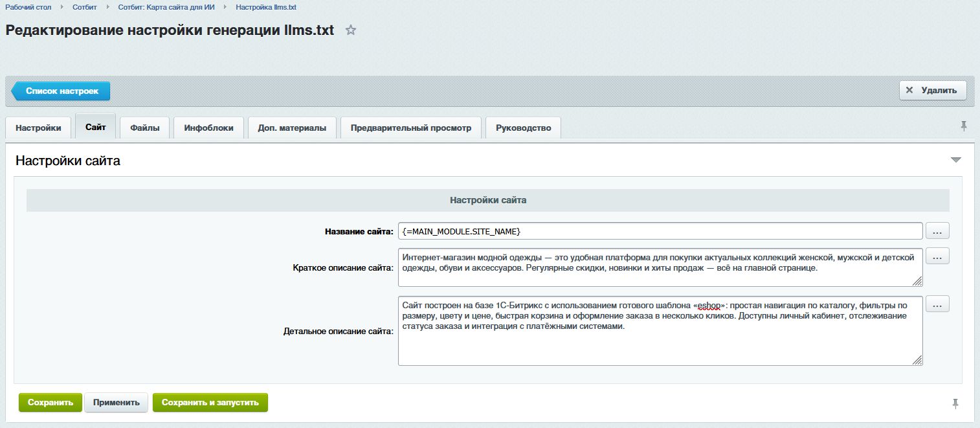
Task: Return to Список настроек
Action: click(62, 91)
